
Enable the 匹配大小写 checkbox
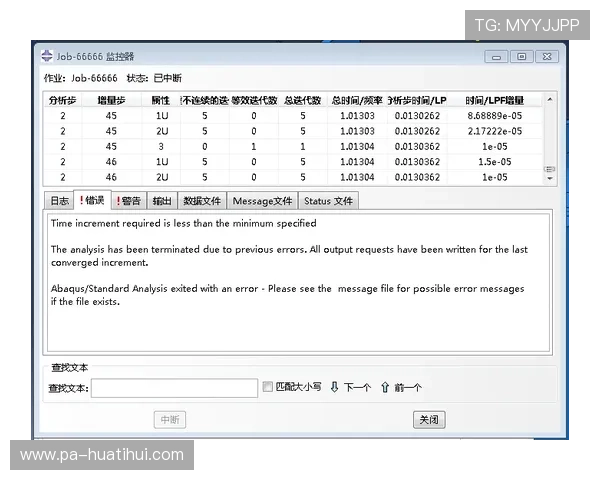pyautogui.click(x=267, y=387)
